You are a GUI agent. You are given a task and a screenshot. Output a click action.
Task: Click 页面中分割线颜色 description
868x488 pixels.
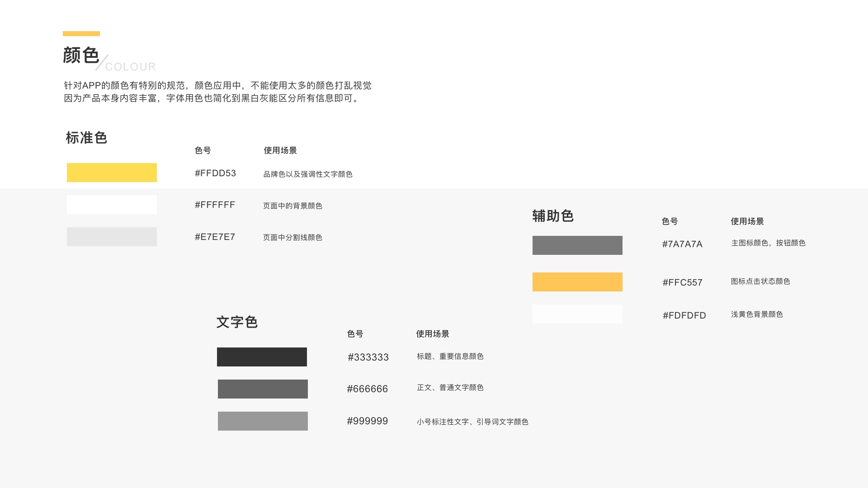pyautogui.click(x=292, y=238)
